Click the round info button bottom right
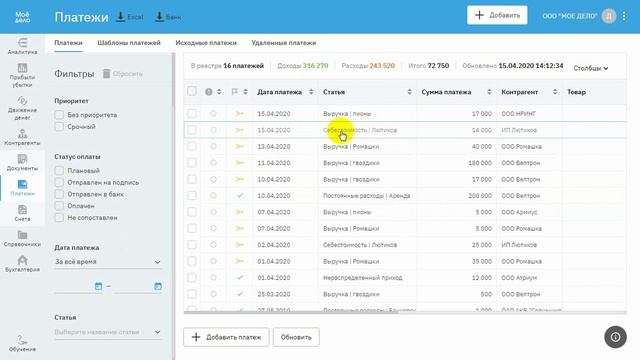The image size is (640, 360). [x=616, y=337]
